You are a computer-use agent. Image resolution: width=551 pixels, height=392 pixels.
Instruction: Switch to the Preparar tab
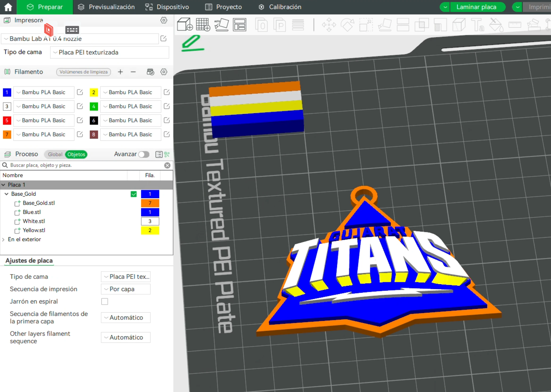point(45,7)
